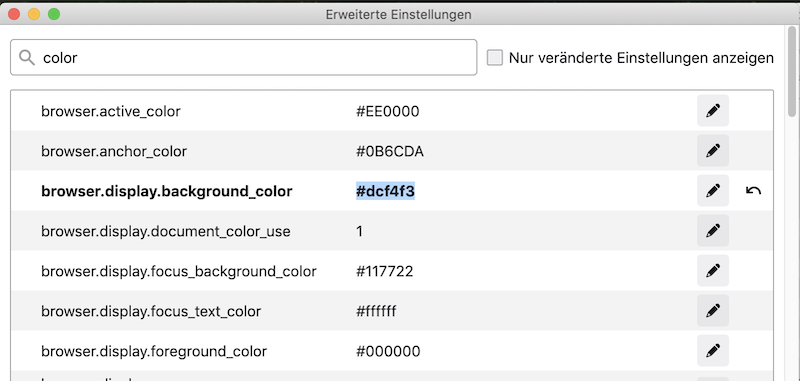
Task: Click the #0B6CDA anchor color value
Action: coord(390,151)
